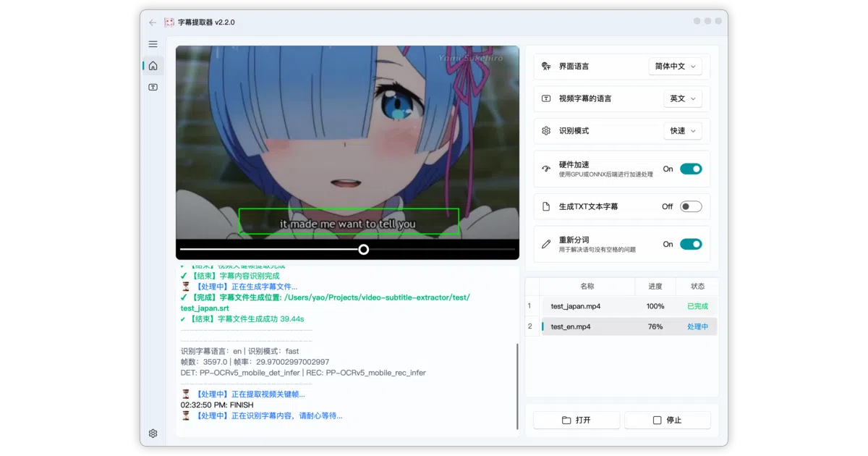Click the 已完成 status cell

697,306
